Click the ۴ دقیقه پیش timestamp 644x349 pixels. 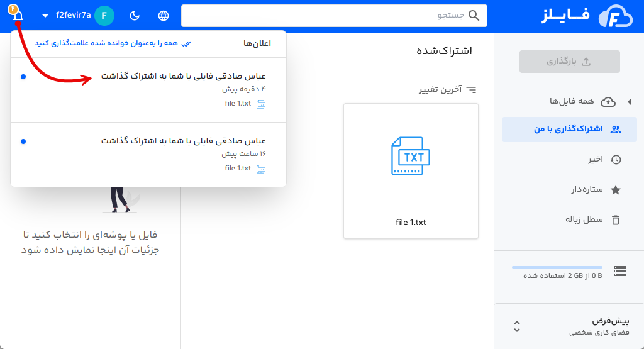pos(244,89)
